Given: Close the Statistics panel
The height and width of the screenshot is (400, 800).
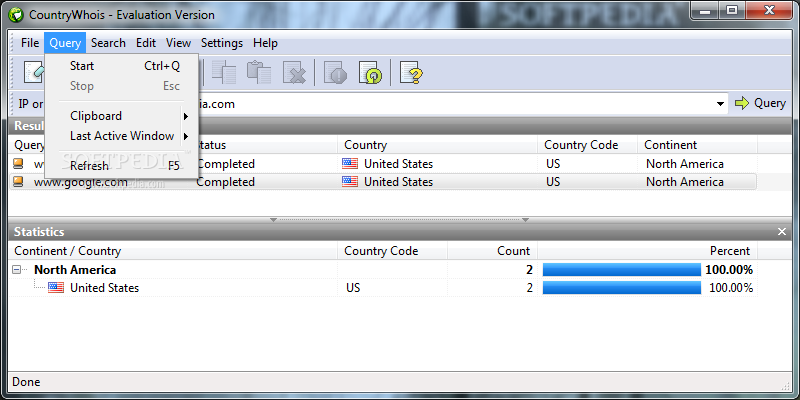Looking at the screenshot, I should click(x=782, y=232).
